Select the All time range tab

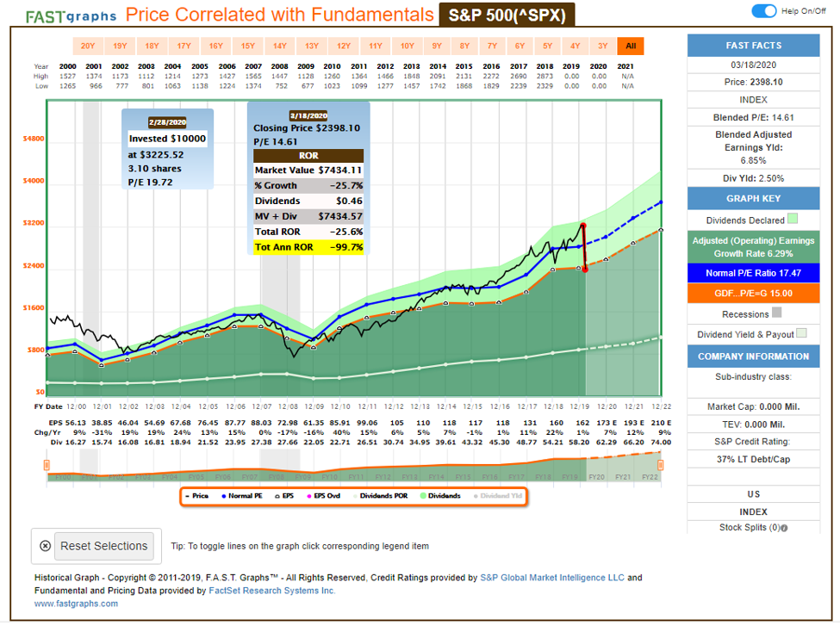pos(631,46)
